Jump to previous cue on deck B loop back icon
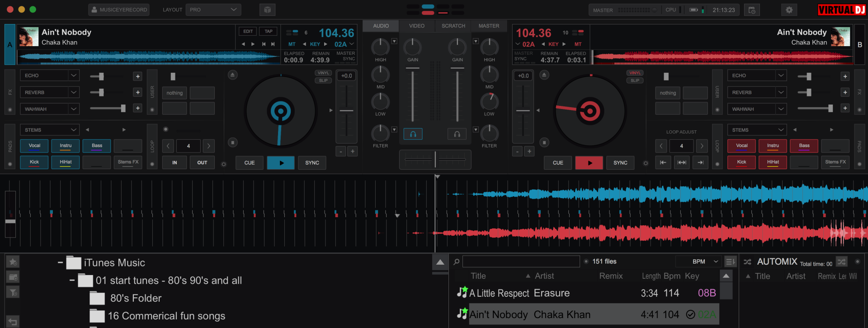The height and width of the screenshot is (328, 868). 663,162
